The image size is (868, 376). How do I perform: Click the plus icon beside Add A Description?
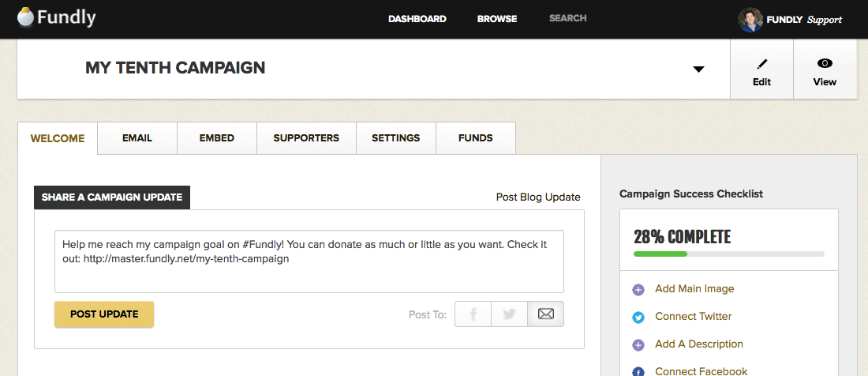[638, 345]
